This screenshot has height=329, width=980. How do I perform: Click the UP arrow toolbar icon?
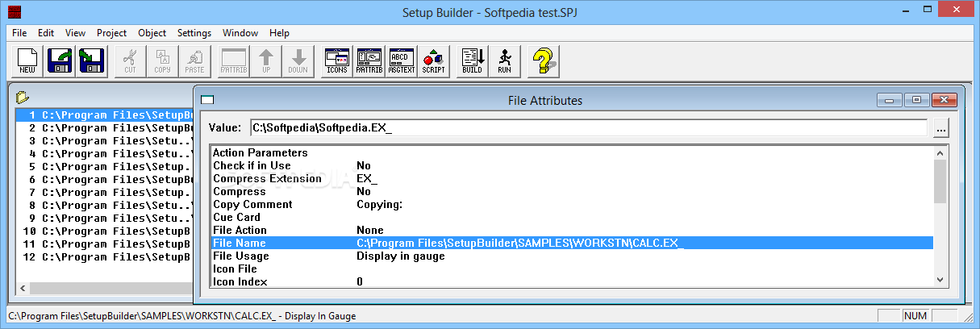pos(266,61)
